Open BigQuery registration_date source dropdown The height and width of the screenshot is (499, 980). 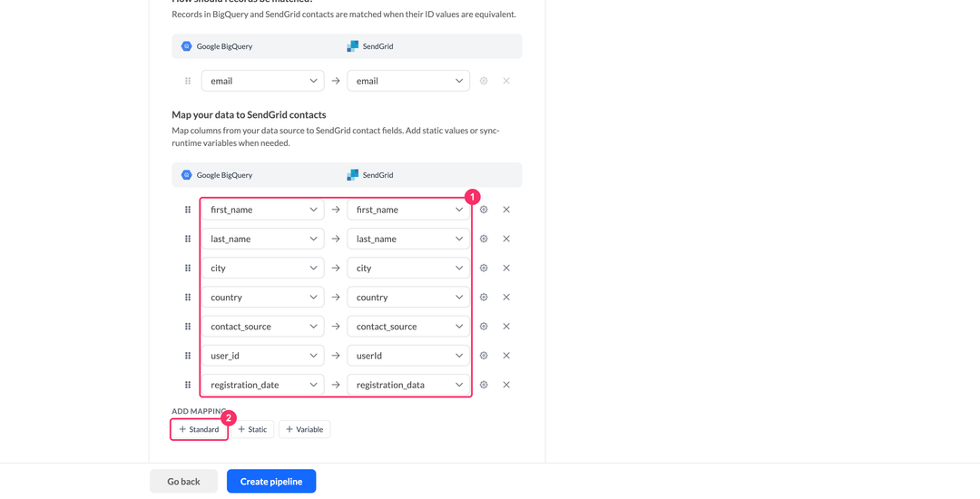(262, 385)
